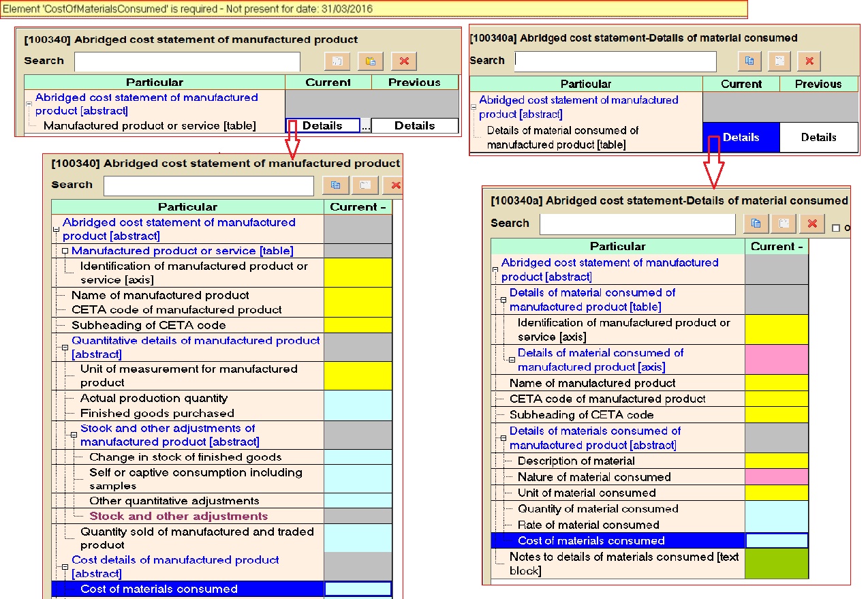Open Previous 'Details' for details of material consumed
868x599 pixels.
818,137
